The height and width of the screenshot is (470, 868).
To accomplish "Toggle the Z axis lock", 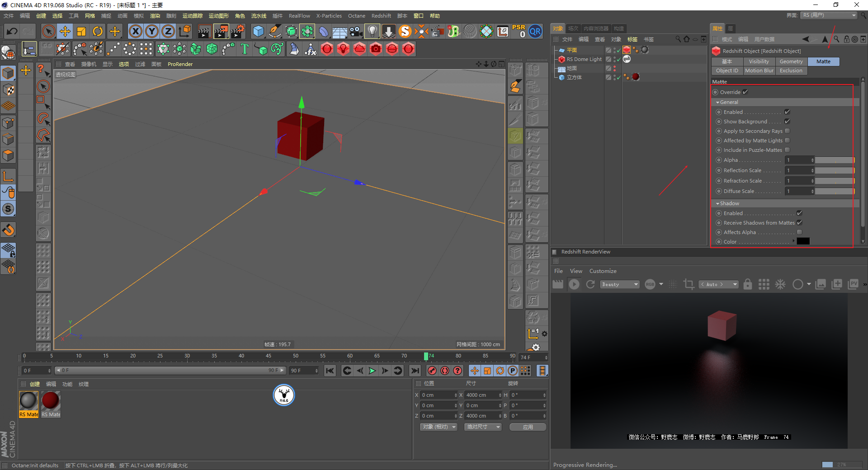I will point(168,31).
